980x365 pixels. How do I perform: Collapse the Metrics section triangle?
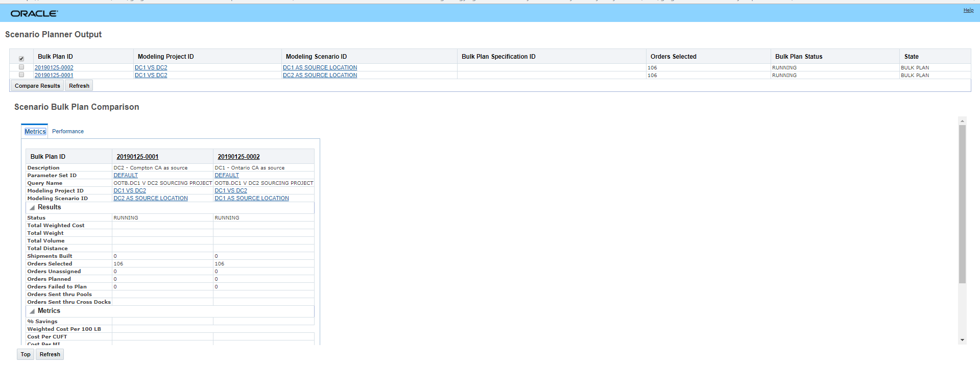tap(32, 311)
